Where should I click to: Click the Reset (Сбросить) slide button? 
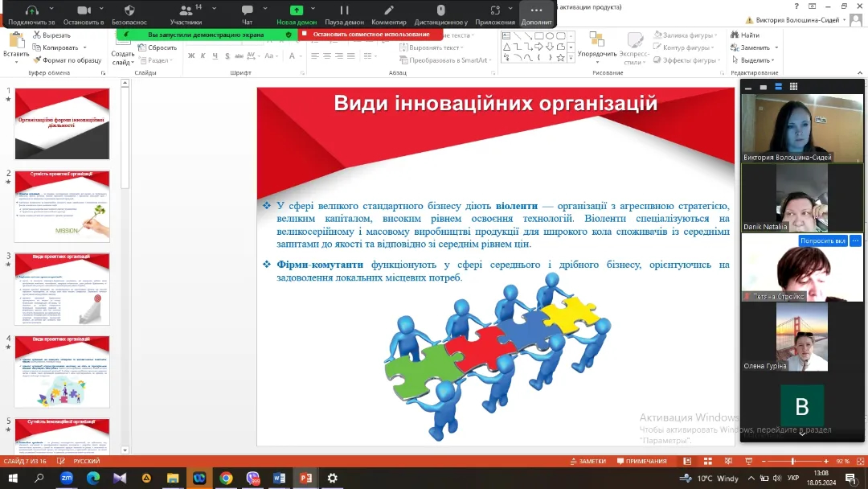157,47
